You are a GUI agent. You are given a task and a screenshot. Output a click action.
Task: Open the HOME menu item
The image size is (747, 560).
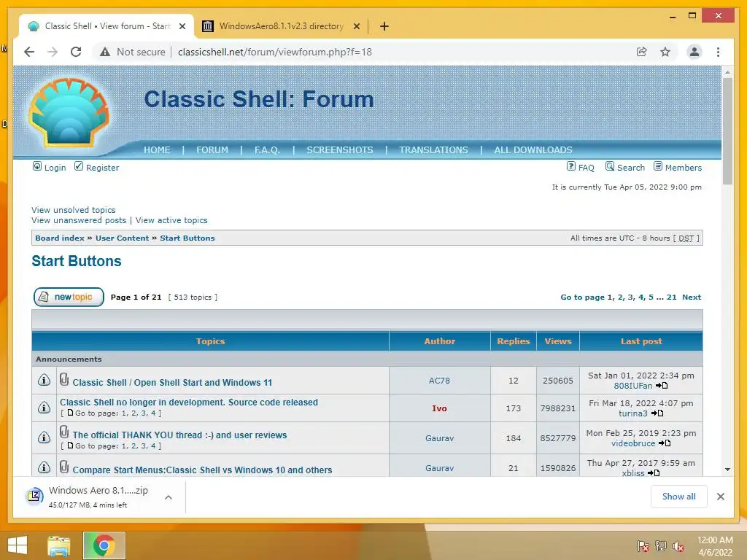click(x=157, y=150)
